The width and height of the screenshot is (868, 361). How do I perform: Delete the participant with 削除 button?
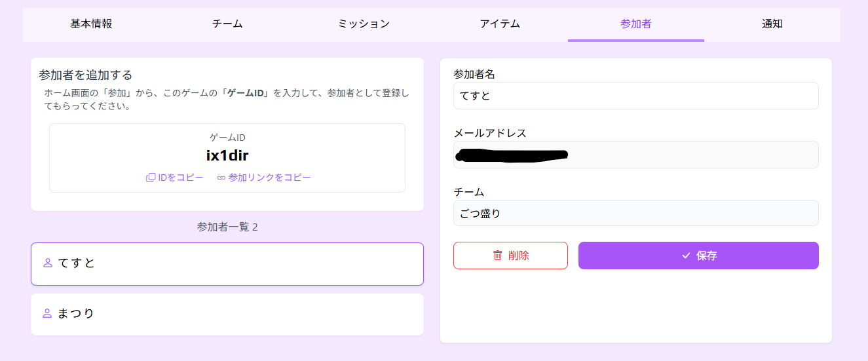click(x=510, y=256)
